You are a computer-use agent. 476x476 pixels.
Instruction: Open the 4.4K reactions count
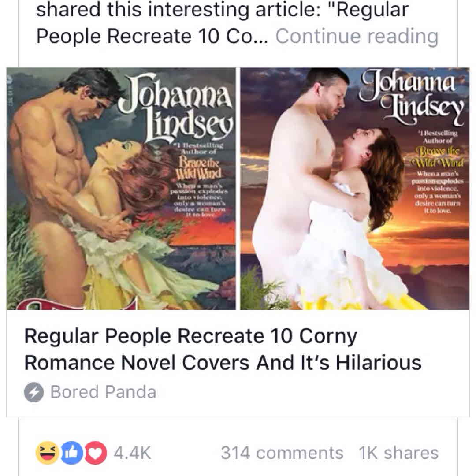132,453
